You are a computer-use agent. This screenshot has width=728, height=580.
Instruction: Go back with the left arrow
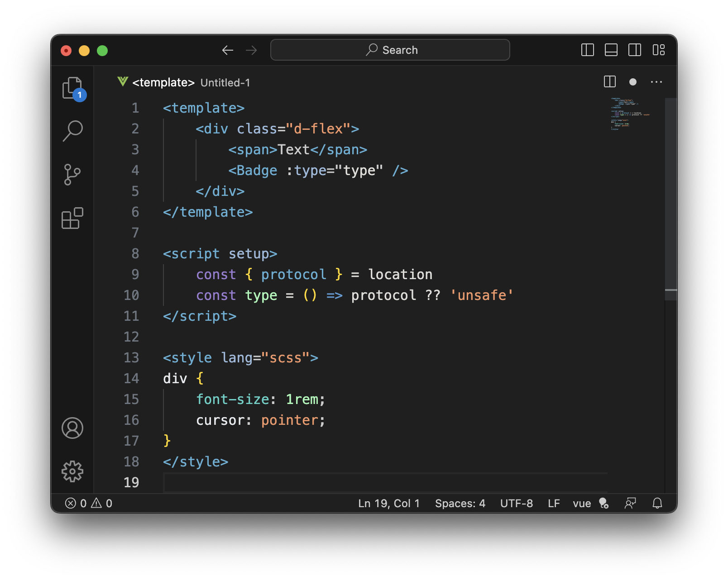click(x=228, y=50)
